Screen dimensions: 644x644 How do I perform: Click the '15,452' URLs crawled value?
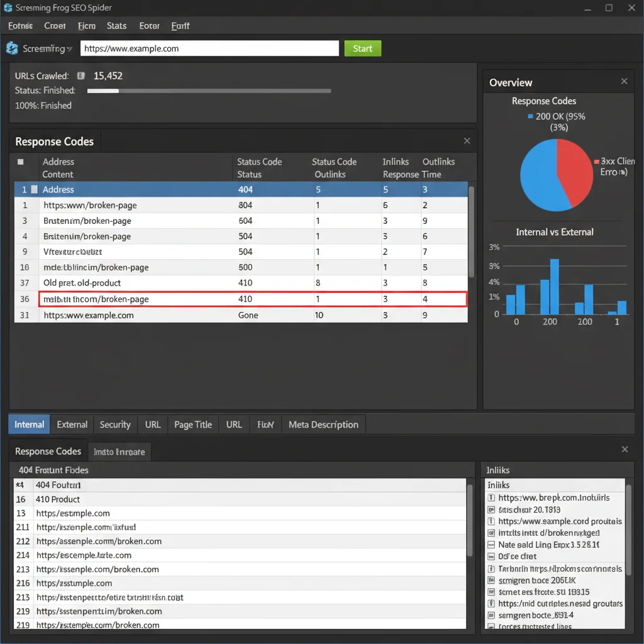(x=108, y=75)
